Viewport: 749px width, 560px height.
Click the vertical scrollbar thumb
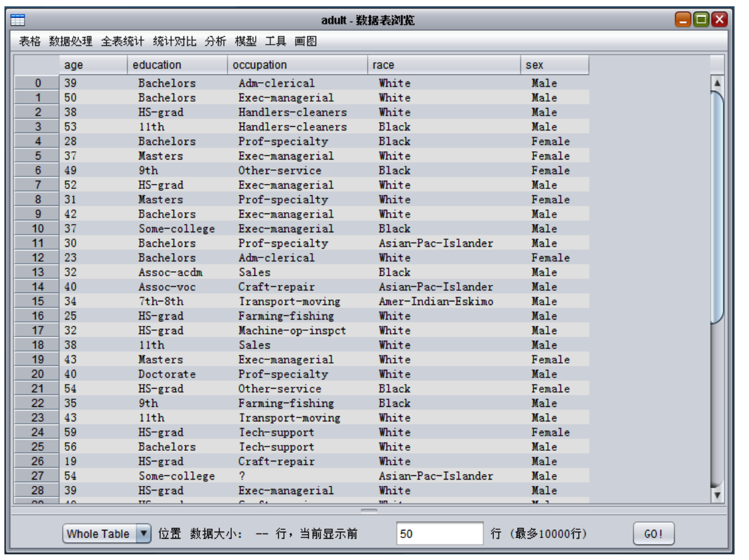(717, 208)
